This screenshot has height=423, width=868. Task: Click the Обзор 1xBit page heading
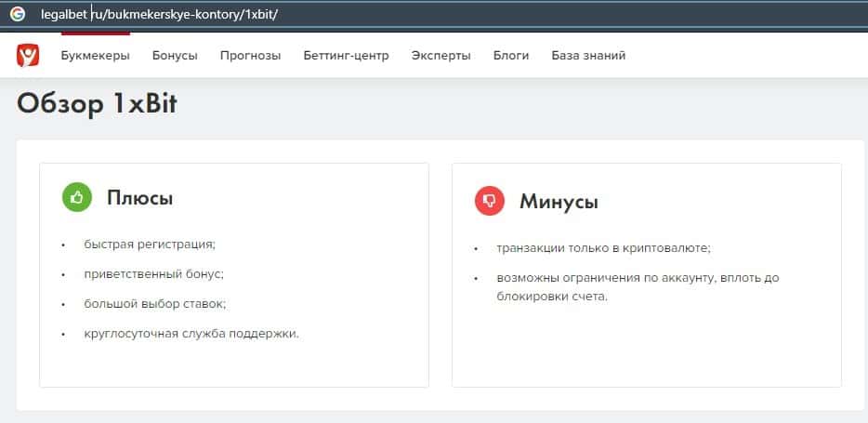97,103
